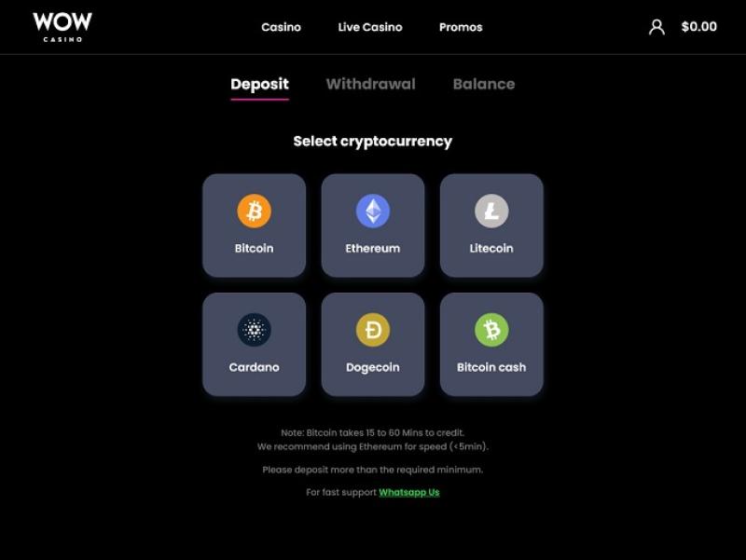
Task: Choose the gold Dogecoin icon
Action: [372, 330]
